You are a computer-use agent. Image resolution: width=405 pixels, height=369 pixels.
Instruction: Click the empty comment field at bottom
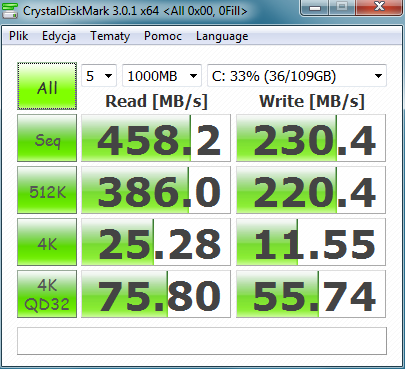coord(202,341)
